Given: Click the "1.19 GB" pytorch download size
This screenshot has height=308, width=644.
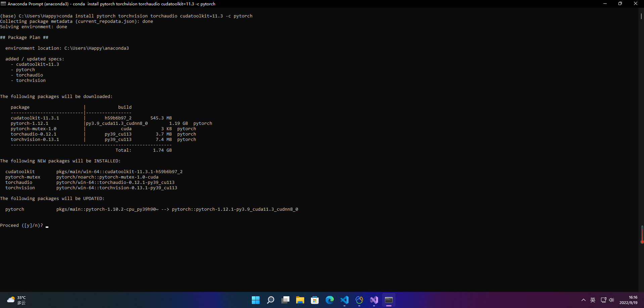Looking at the screenshot, I should point(179,123).
